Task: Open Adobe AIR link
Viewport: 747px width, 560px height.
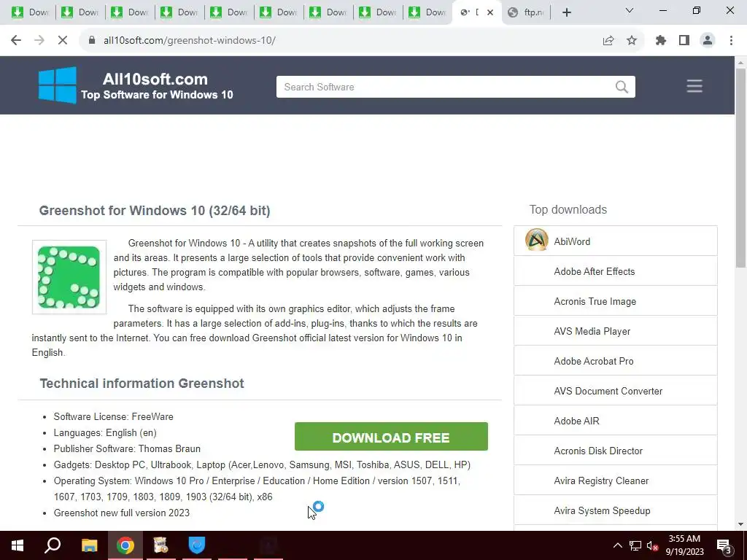Action: tap(576, 421)
